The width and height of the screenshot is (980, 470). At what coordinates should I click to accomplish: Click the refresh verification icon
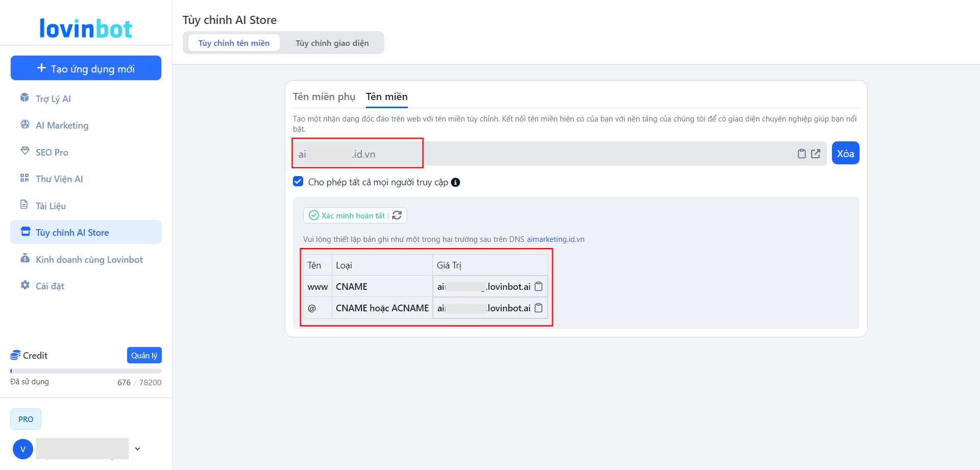tap(397, 215)
